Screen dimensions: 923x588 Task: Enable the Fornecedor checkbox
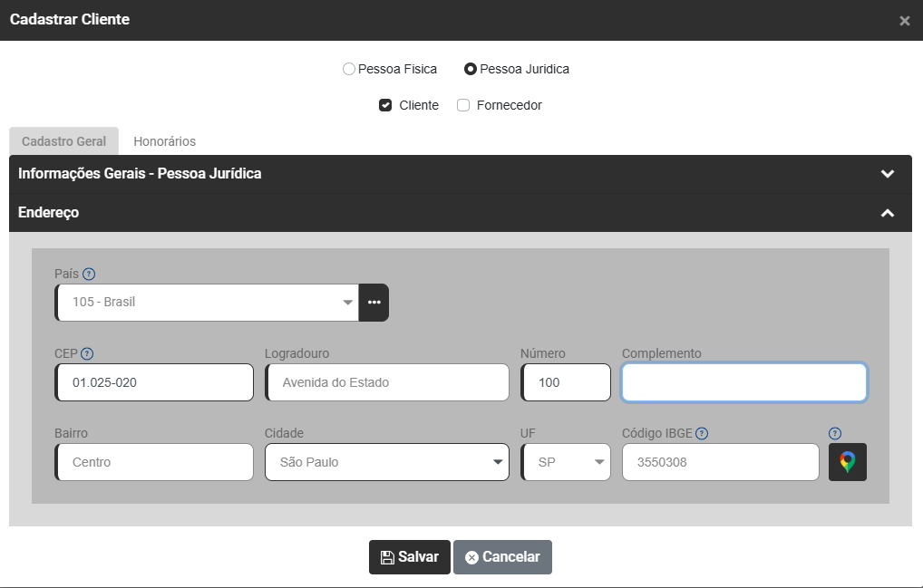(x=463, y=105)
